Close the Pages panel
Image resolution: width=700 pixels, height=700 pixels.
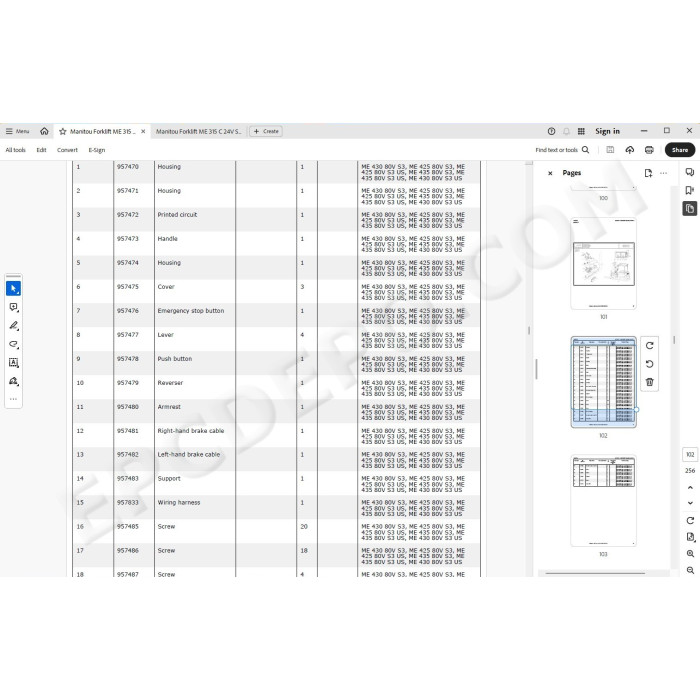pyautogui.click(x=550, y=173)
